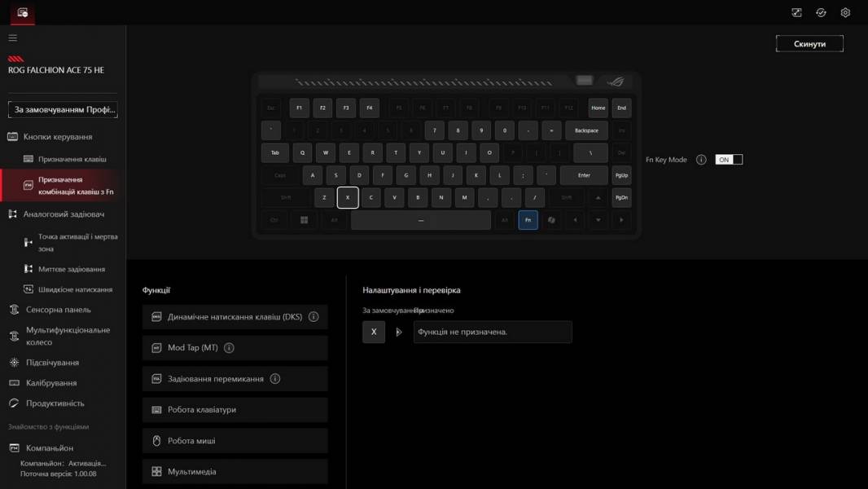The image size is (868, 489).
Task: Select the Робота клавіатури function
Action: point(235,410)
